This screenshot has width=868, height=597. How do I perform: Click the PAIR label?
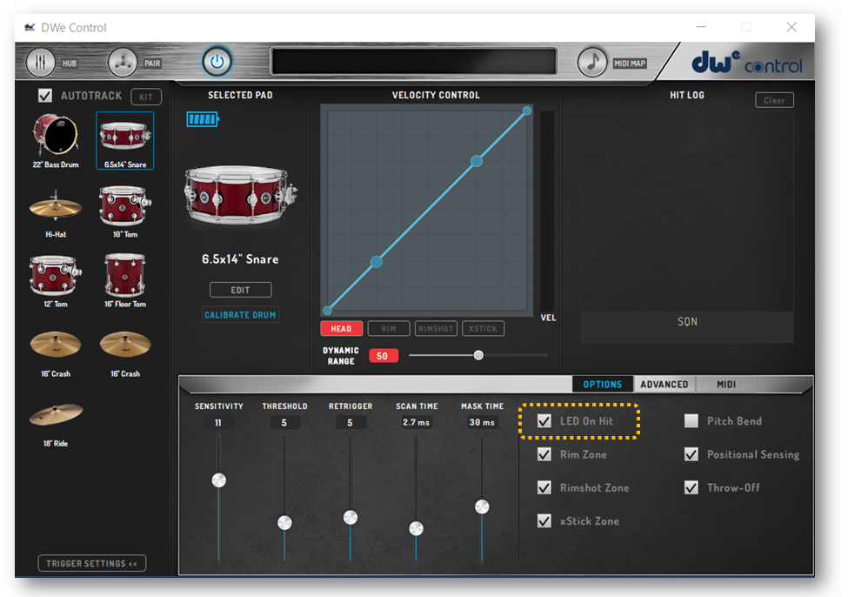(x=153, y=64)
